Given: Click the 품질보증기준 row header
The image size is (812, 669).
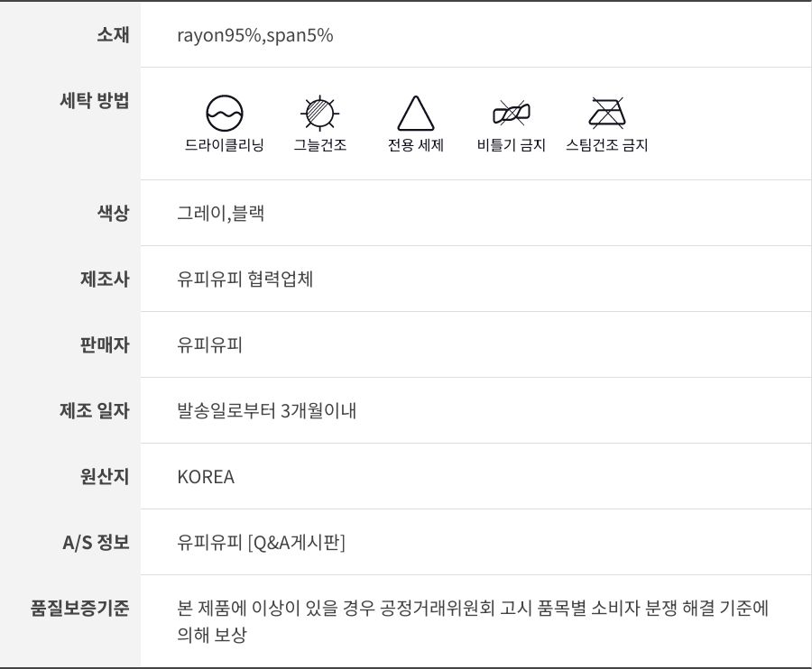Looking at the screenshot, I should [79, 608].
